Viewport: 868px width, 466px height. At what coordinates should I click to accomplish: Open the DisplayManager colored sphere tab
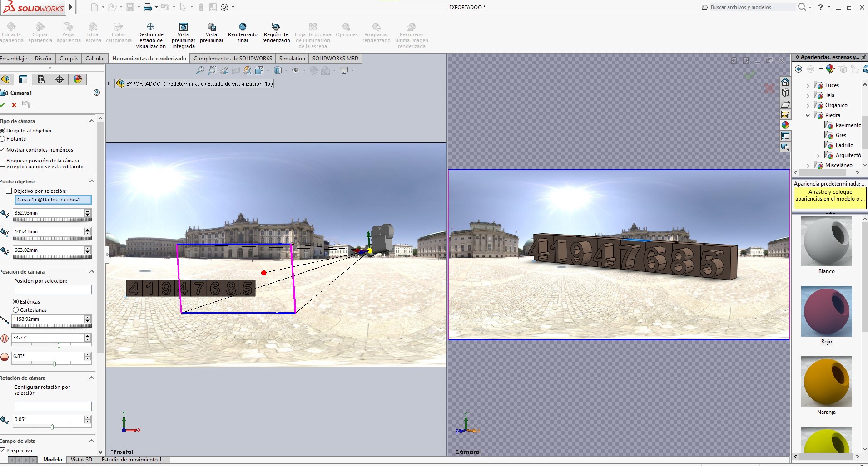(78, 79)
